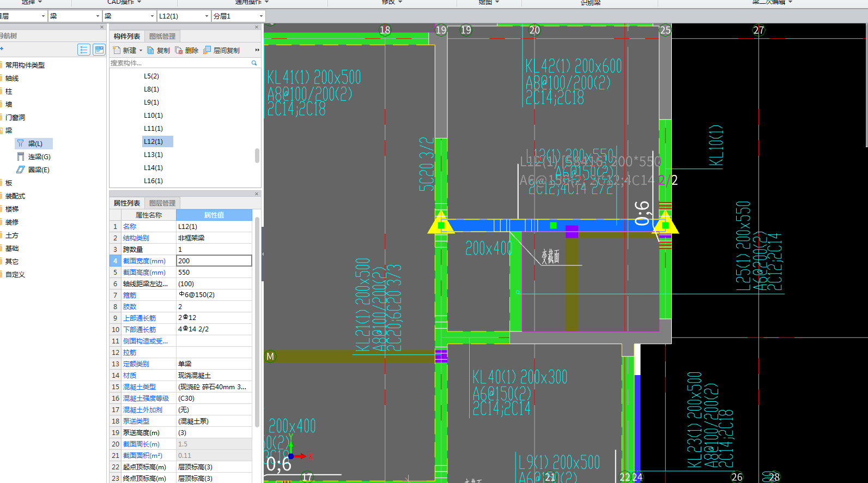Switch navigation tree to panel view icon
Image resolution: width=868 pixels, height=483 pixels.
coord(99,50)
